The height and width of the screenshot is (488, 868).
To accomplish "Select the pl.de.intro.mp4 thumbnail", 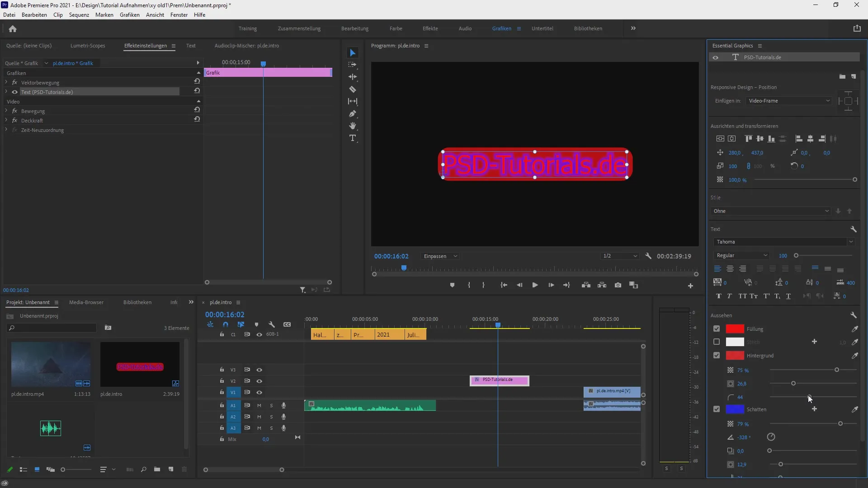I will click(51, 364).
